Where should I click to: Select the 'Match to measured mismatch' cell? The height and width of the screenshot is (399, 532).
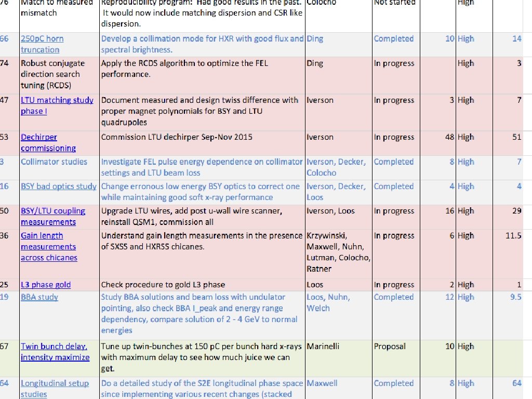pos(59,16)
